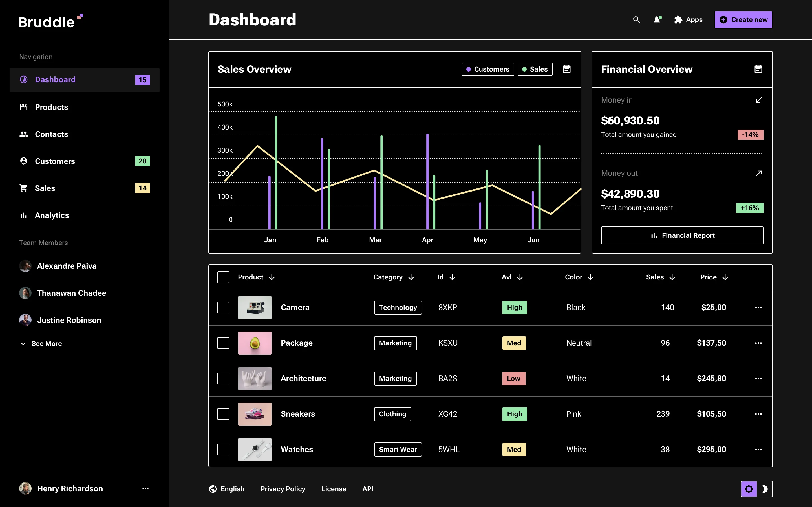Image resolution: width=812 pixels, height=507 pixels.
Task: Open the Financial Report
Action: pyautogui.click(x=682, y=235)
